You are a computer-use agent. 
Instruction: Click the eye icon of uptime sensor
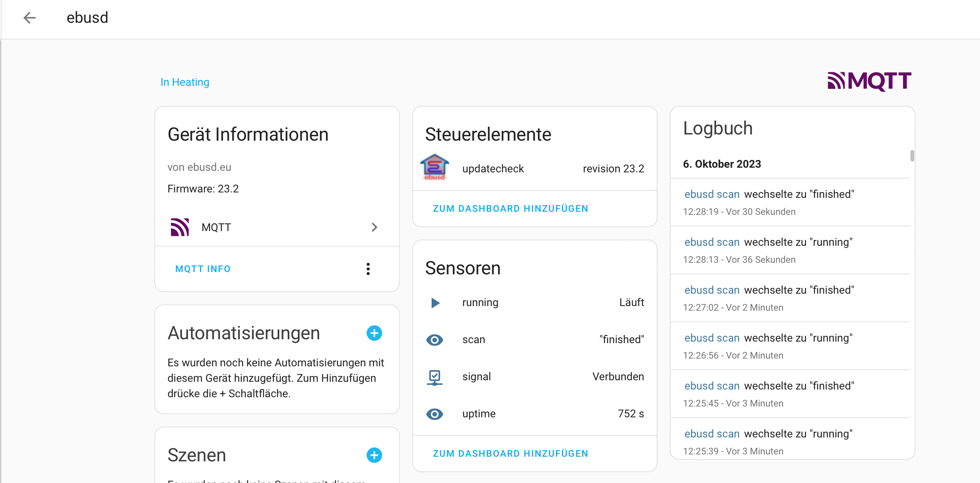tap(435, 414)
